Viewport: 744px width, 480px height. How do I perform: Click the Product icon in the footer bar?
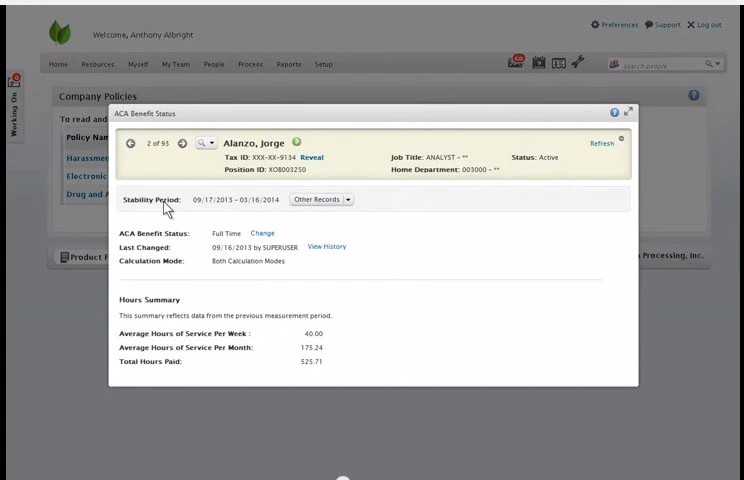65,257
